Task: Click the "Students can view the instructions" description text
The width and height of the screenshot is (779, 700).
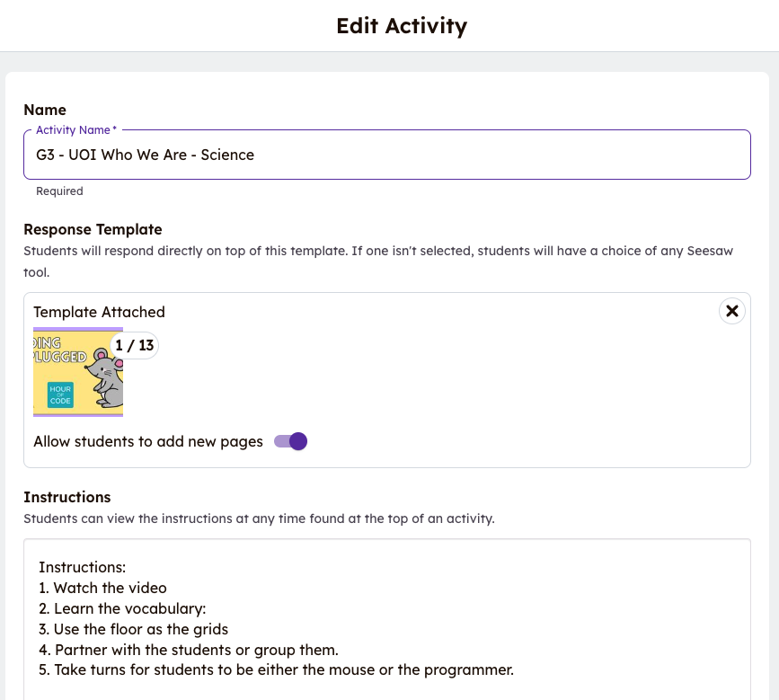Action: [259, 518]
